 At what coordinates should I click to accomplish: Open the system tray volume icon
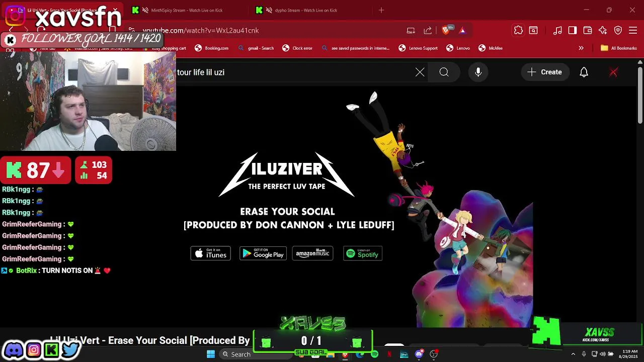pos(603,354)
